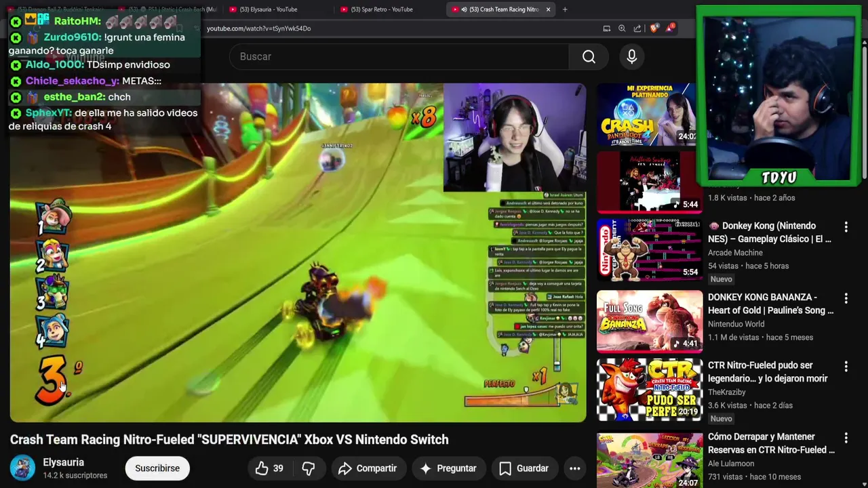Open the Arcade Machine channel name

point(735,253)
